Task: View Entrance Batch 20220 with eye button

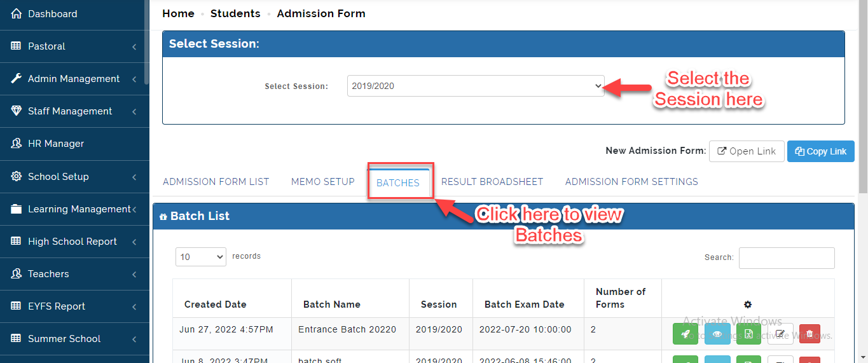Action: pos(717,334)
